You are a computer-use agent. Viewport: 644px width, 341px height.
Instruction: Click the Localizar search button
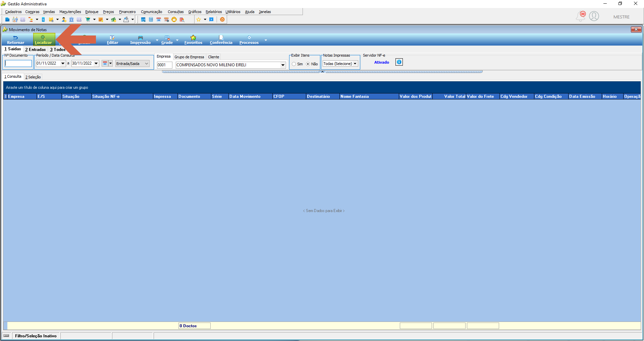tap(43, 40)
